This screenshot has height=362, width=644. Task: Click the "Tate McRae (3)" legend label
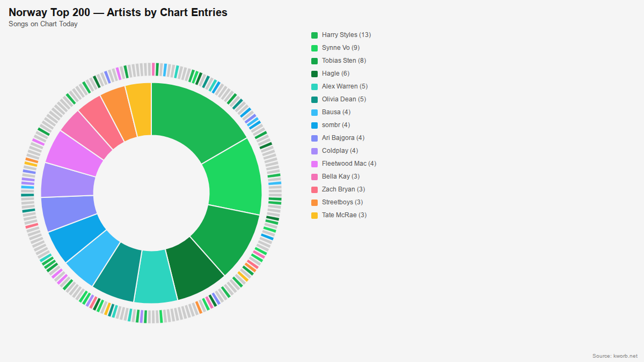tap(344, 215)
